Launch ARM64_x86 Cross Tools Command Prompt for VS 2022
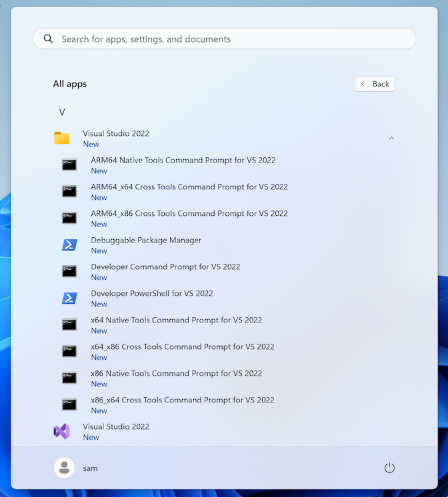 coord(189,213)
